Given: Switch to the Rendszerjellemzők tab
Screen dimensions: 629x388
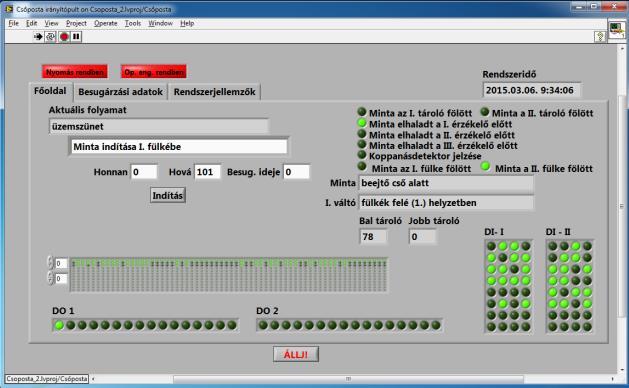Looking at the screenshot, I should (x=215, y=92).
